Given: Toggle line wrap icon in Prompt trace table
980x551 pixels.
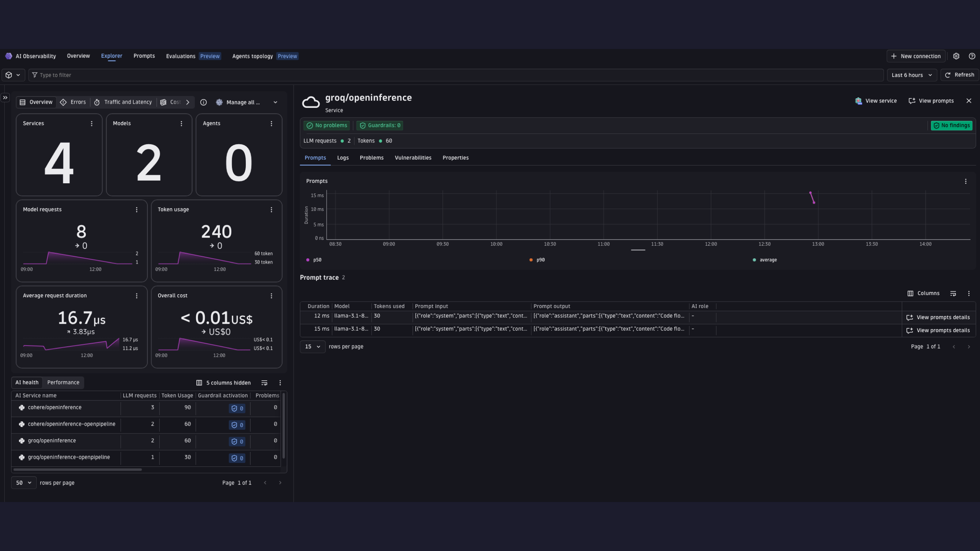Looking at the screenshot, I should point(953,293).
